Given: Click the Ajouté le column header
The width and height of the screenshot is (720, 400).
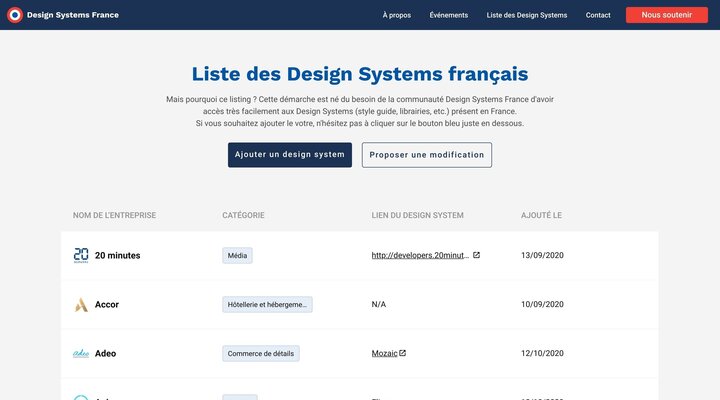Looking at the screenshot, I should pyautogui.click(x=541, y=215).
